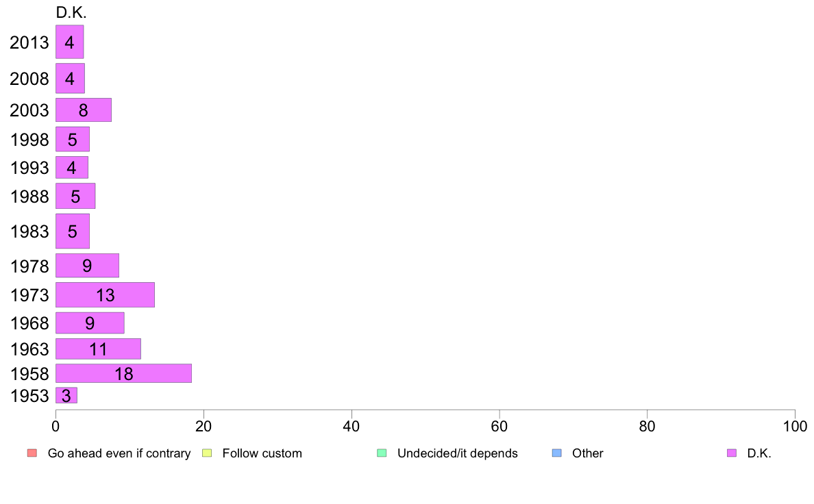Viewport: 814px width, 504px height.
Task: Click the 1968 year label
Action: coord(29,323)
